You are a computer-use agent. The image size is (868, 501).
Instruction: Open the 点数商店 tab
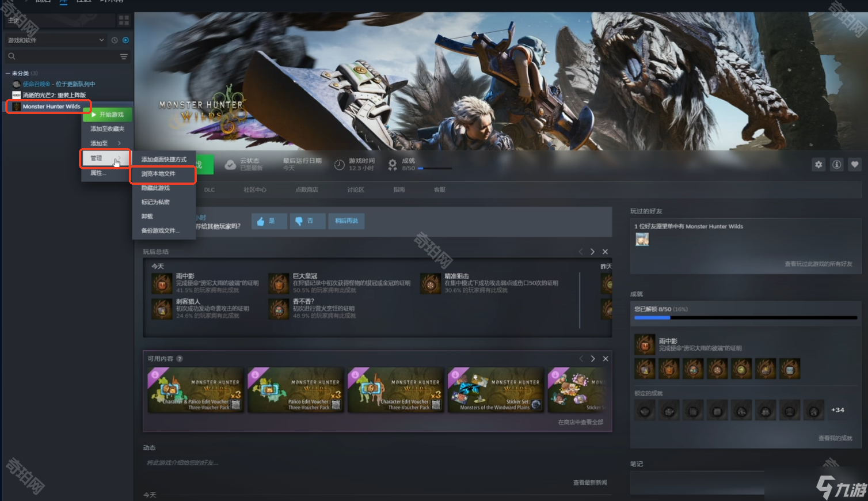307,189
